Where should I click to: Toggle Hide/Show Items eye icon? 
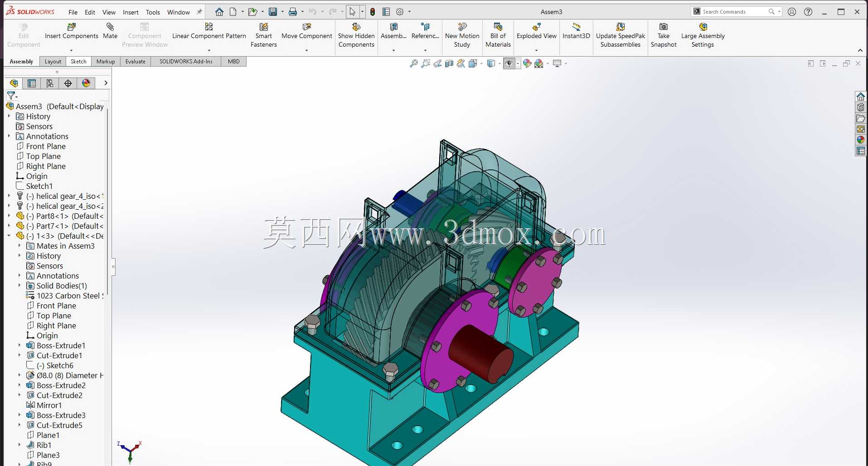[509, 63]
